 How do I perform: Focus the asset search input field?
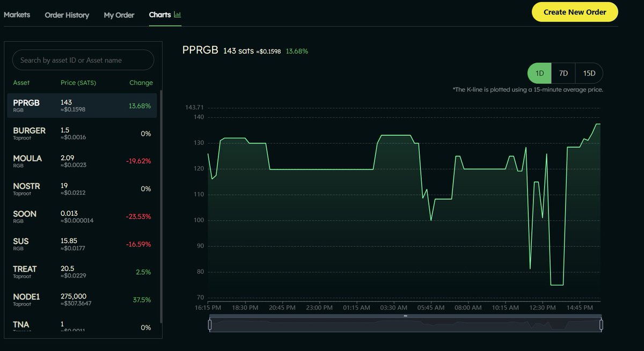[x=83, y=60]
